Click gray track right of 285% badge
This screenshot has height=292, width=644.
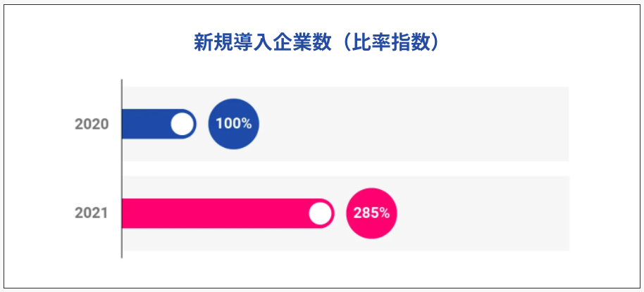coord(486,213)
